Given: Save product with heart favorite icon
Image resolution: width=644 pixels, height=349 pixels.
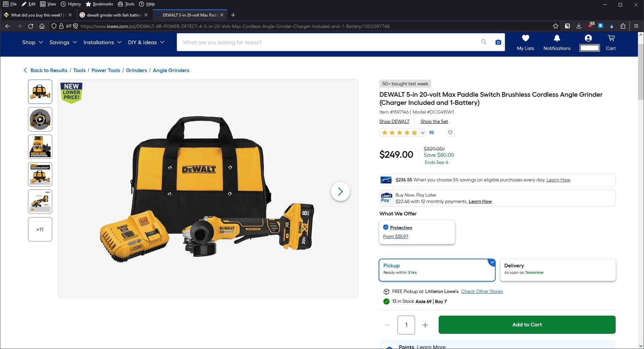Looking at the screenshot, I should (x=450, y=133).
